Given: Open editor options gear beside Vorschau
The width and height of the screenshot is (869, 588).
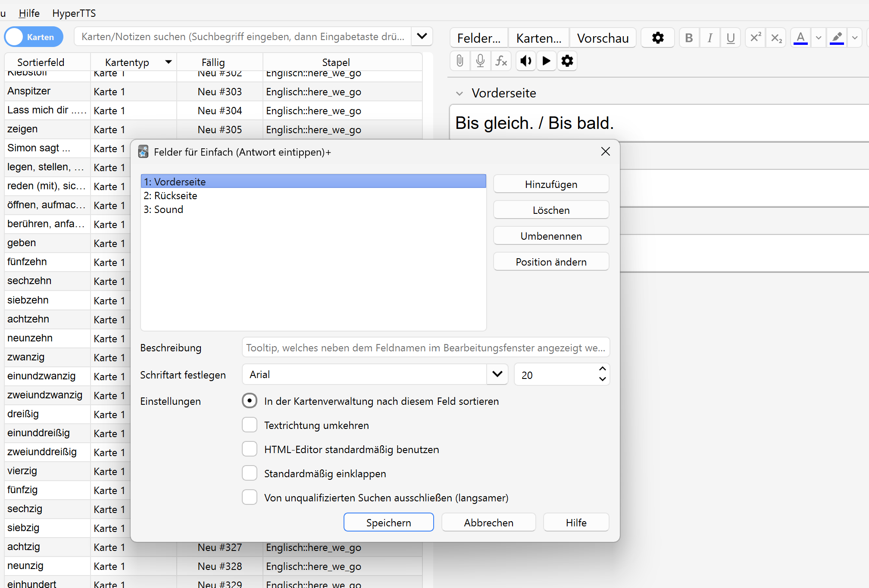Looking at the screenshot, I should tap(658, 38).
